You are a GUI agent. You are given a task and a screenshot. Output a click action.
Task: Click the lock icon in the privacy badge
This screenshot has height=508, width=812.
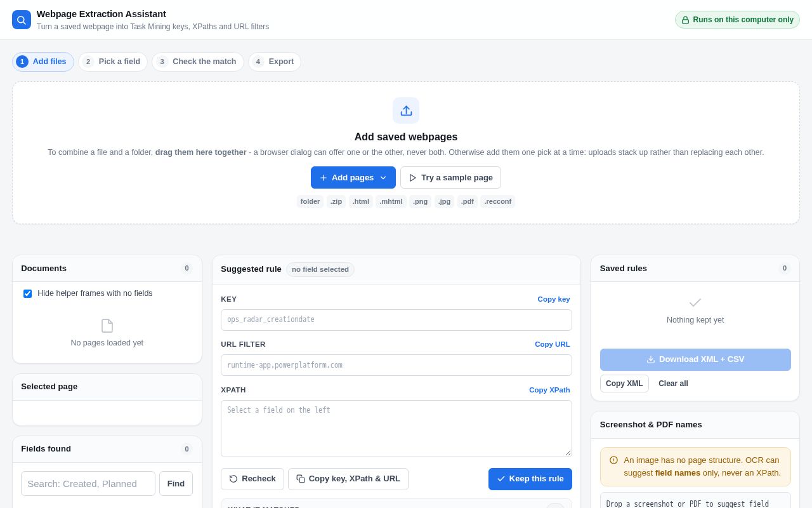[x=685, y=20]
